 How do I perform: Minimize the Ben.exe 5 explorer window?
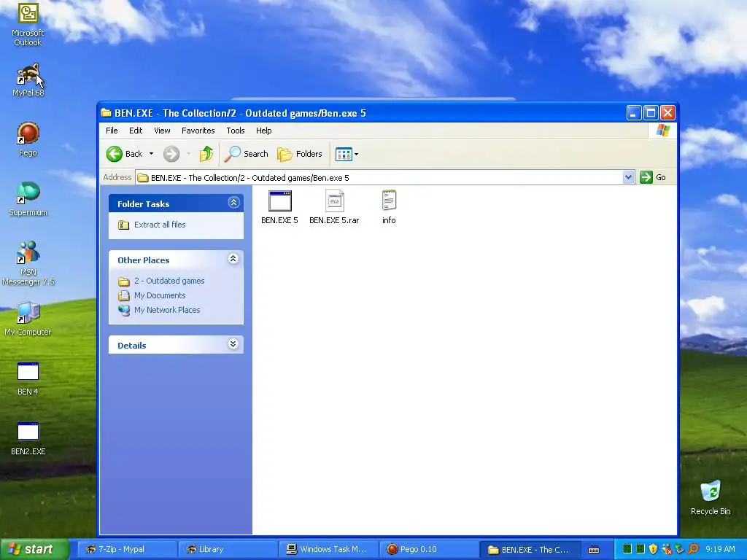pos(634,113)
